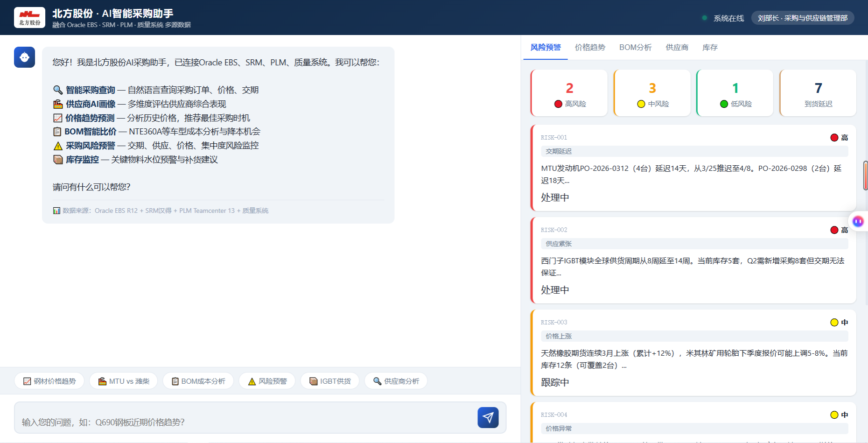Click the clipboard icon beside BOM智能比价

[x=57, y=132]
